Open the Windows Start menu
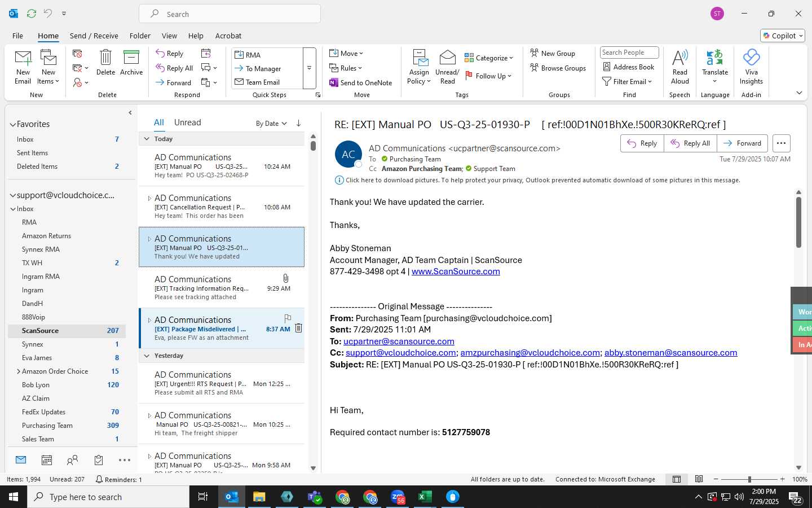 (14, 497)
